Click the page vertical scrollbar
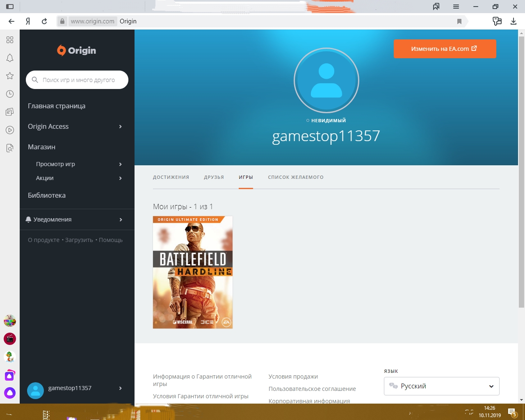 point(521,172)
